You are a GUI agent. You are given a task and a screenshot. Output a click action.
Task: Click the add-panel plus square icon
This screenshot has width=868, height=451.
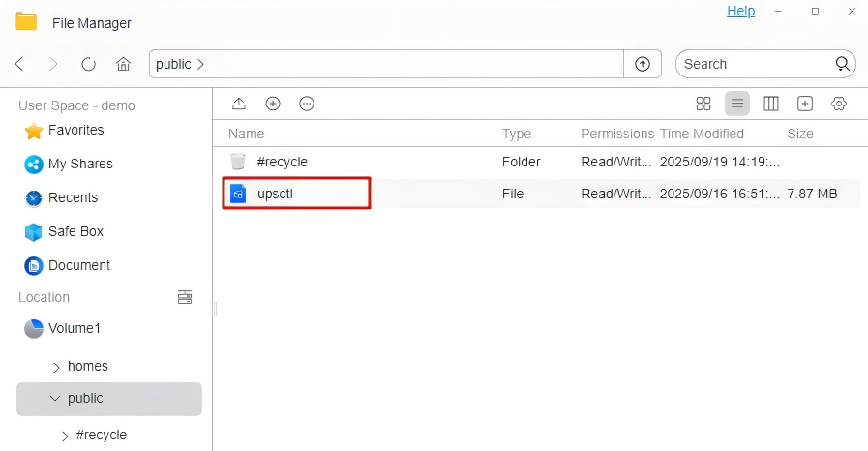coord(805,104)
